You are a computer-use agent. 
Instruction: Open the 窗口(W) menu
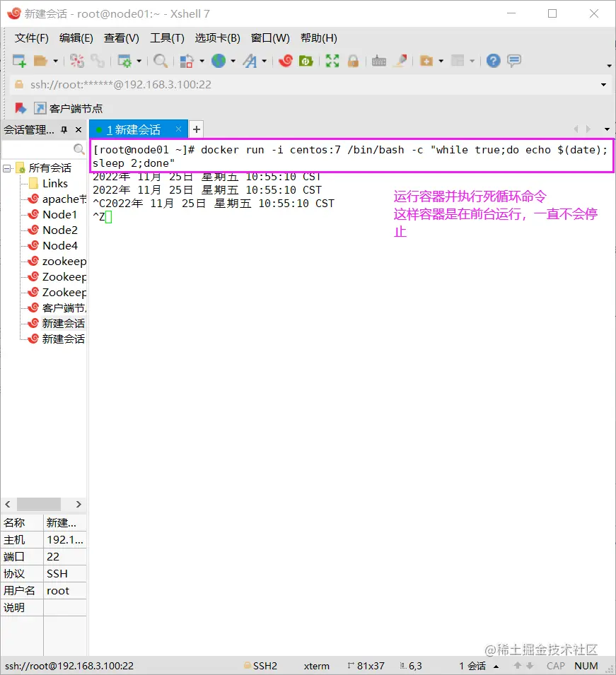271,38
